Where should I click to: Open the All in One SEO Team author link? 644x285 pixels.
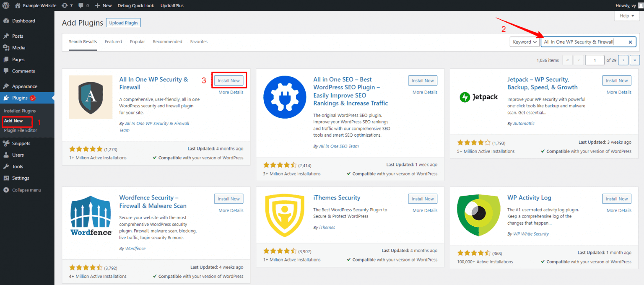339,146
